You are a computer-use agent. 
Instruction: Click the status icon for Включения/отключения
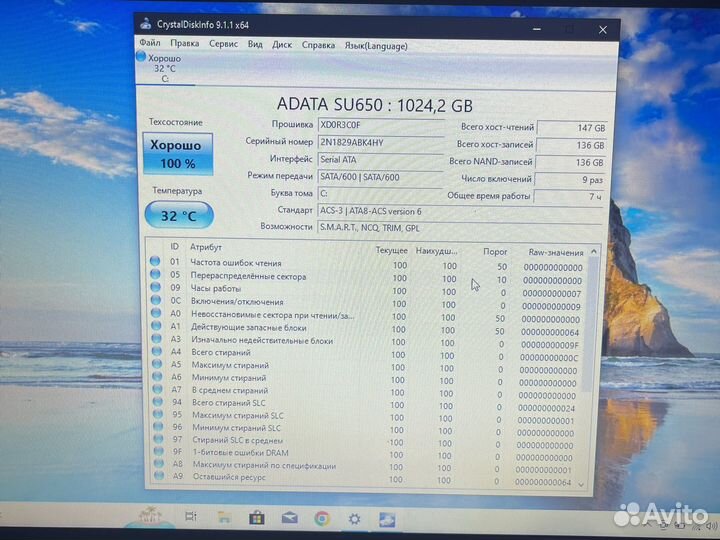[156, 300]
